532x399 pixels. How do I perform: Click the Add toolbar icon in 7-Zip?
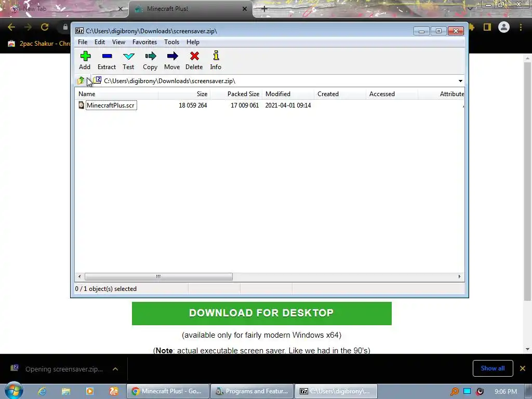point(85,60)
